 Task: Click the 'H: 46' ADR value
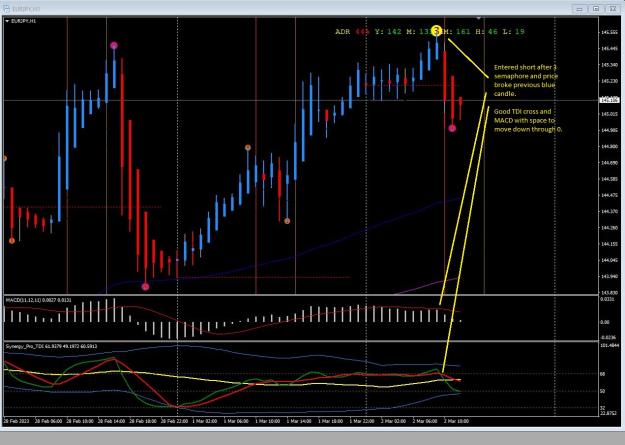pos(487,32)
